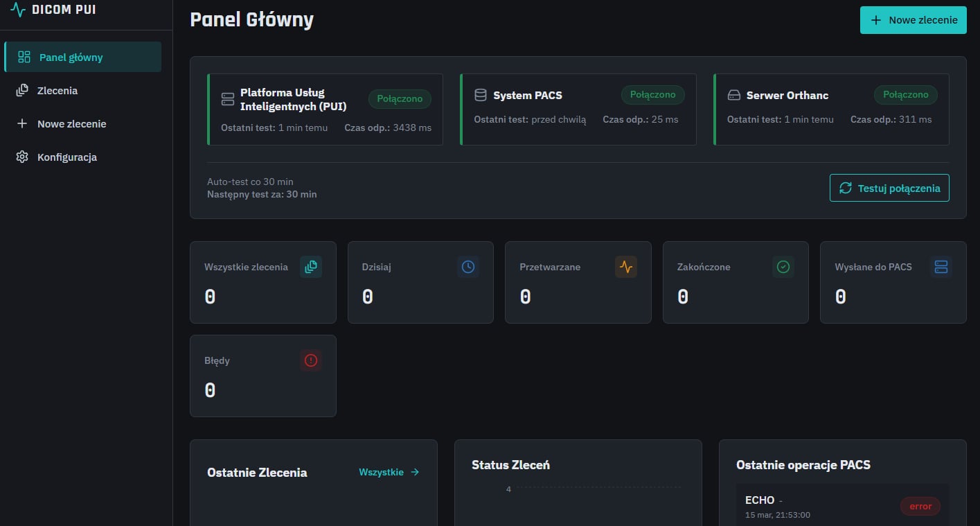
Task: Open Zlecenia in the sidebar
Action: (x=83, y=90)
